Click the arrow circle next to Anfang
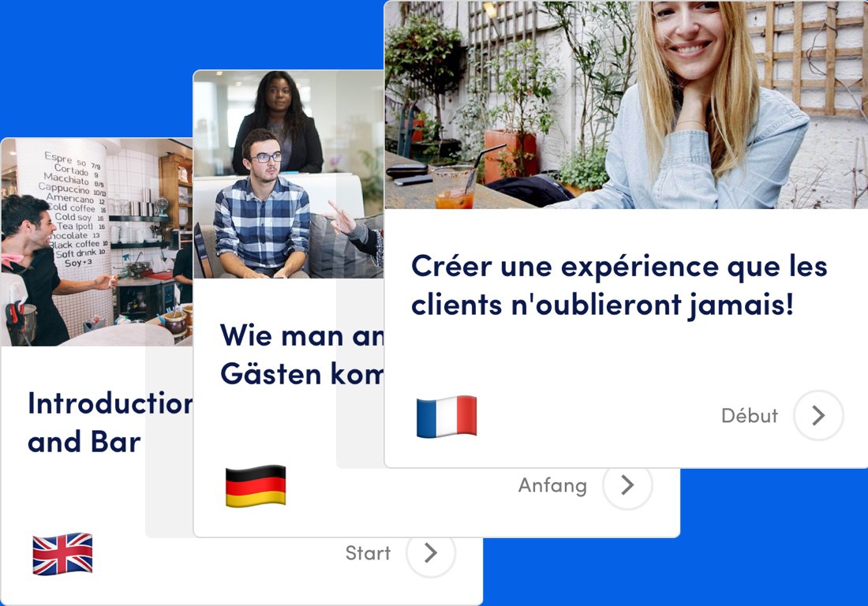The image size is (868, 606). (627, 484)
